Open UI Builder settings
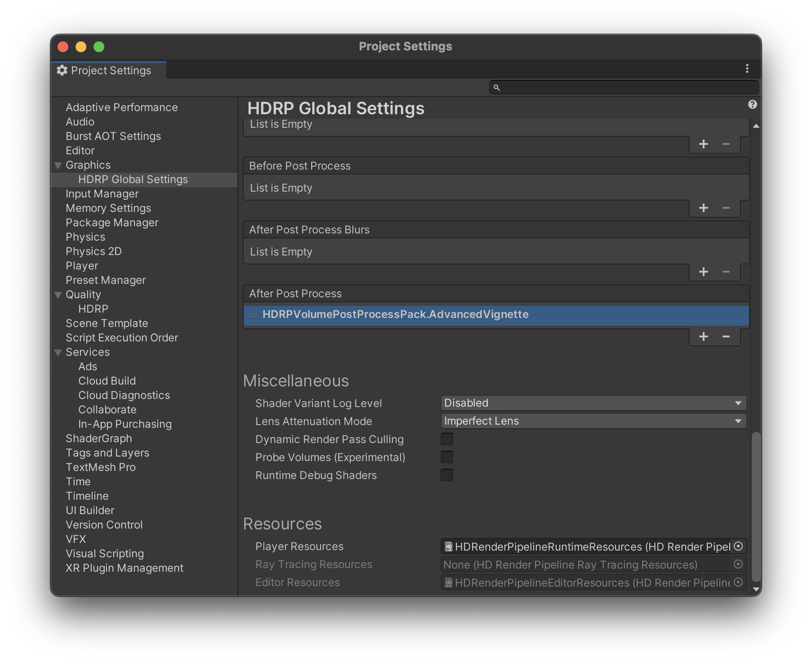 point(90,511)
